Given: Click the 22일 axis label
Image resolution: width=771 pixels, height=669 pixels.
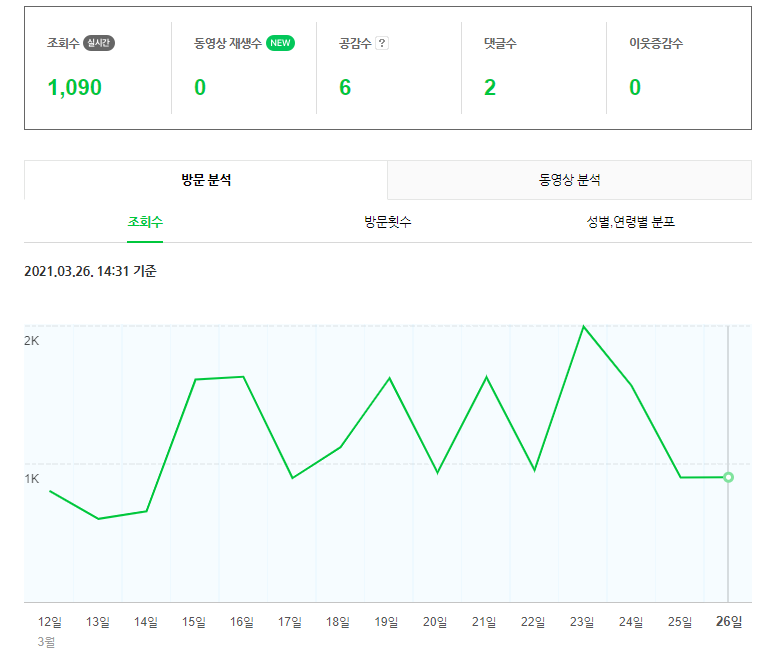Looking at the screenshot, I should pyautogui.click(x=533, y=622).
